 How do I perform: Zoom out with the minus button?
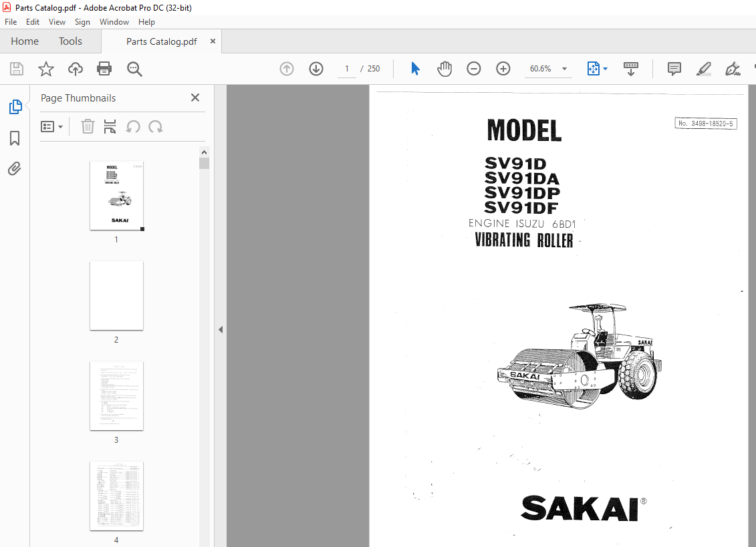(474, 69)
